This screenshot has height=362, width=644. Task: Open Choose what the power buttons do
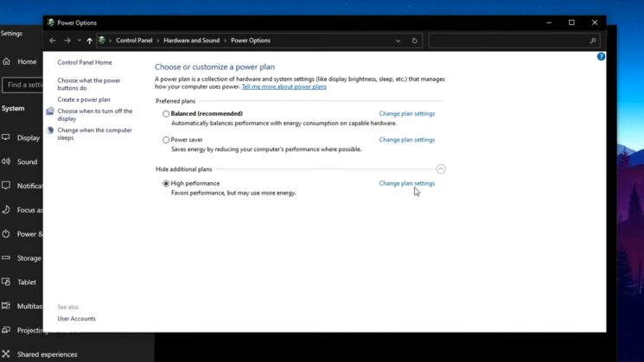[89, 84]
